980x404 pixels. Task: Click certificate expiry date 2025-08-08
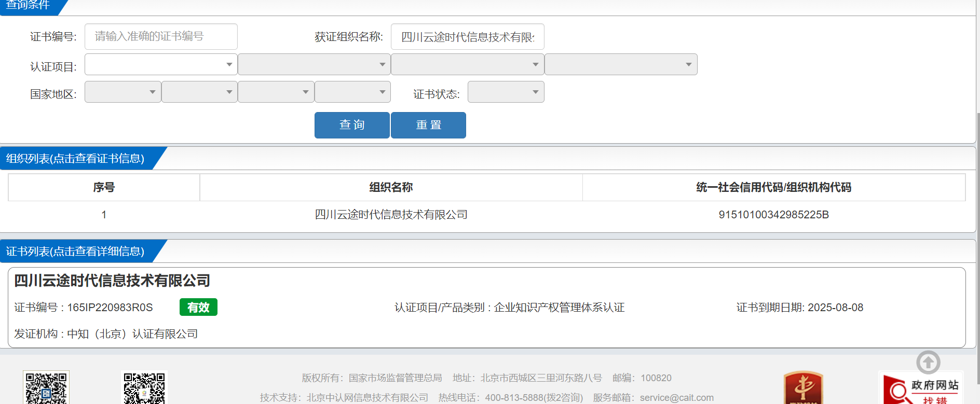(835, 308)
